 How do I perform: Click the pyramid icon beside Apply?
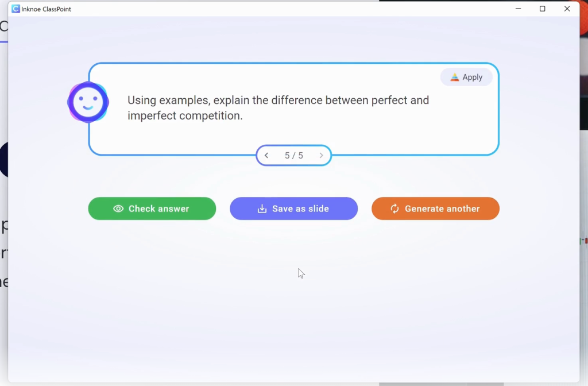455,78
